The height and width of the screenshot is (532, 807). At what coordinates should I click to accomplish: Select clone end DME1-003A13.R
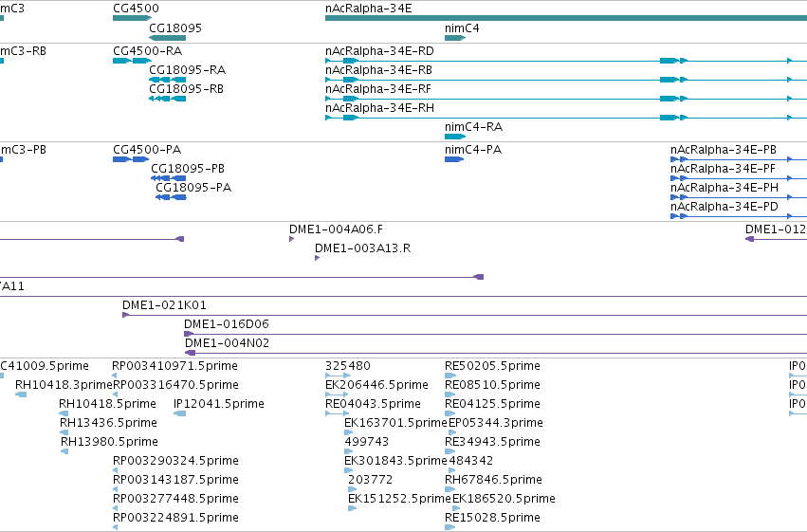coord(317,258)
